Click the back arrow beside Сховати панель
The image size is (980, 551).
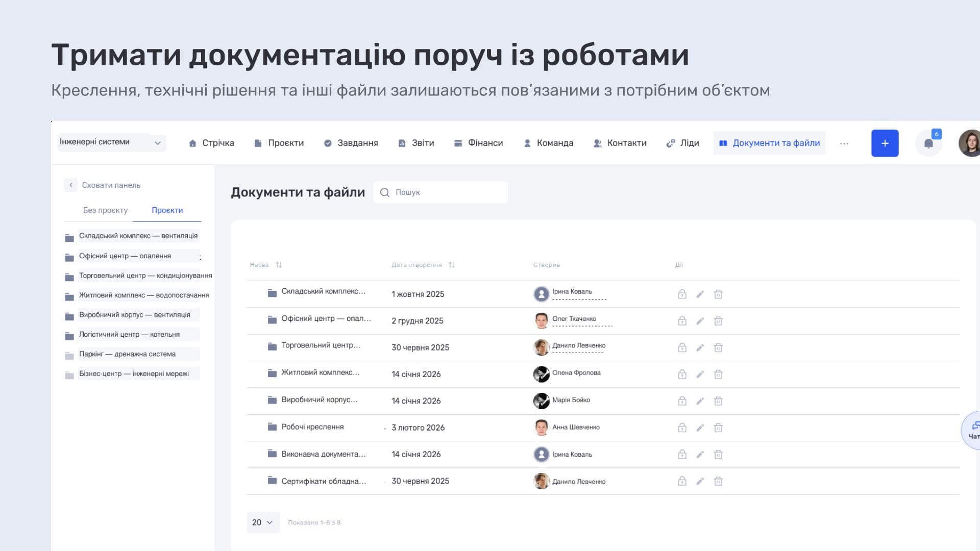point(70,185)
